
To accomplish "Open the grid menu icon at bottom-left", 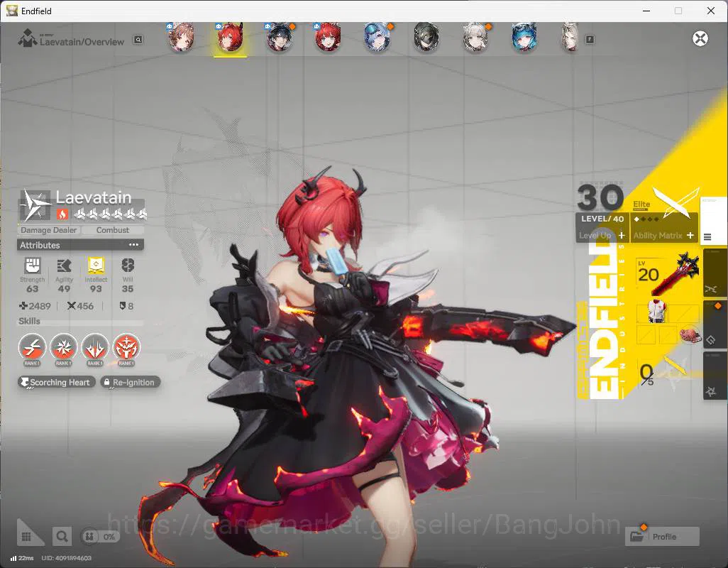I will pos(27,537).
